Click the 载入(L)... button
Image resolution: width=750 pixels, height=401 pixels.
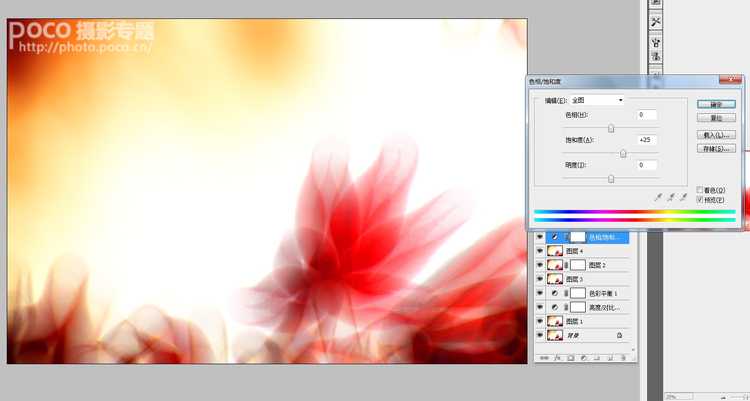tap(716, 133)
